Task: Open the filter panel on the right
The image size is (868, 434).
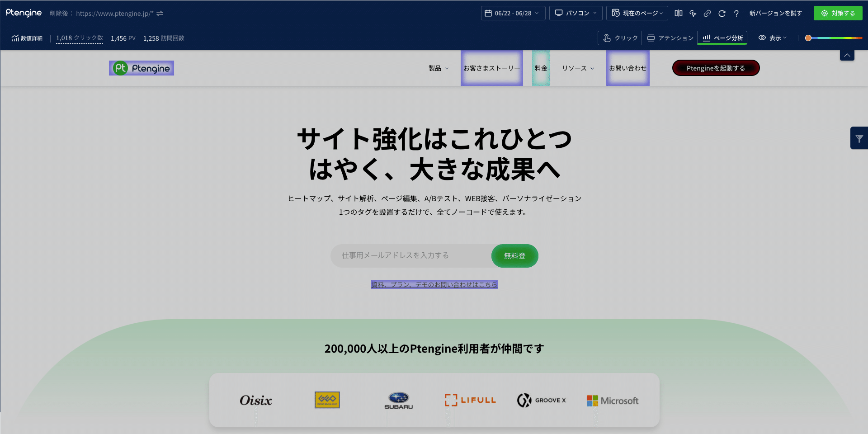Action: tap(859, 138)
